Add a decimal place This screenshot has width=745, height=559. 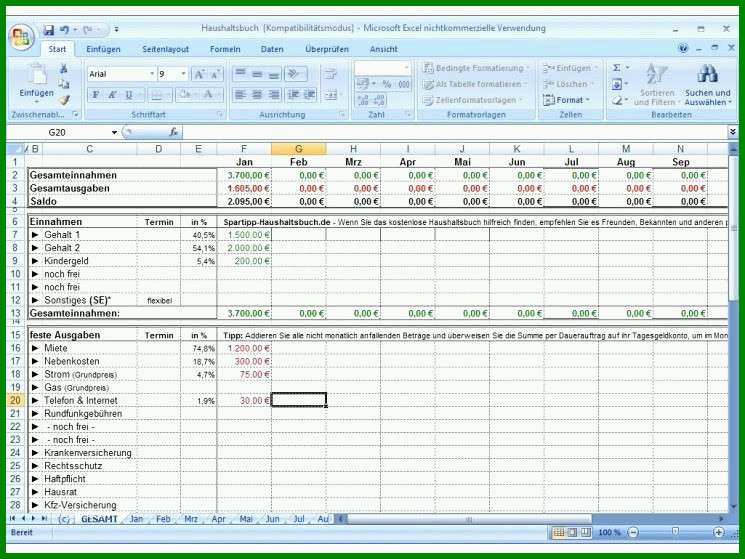tap(363, 100)
